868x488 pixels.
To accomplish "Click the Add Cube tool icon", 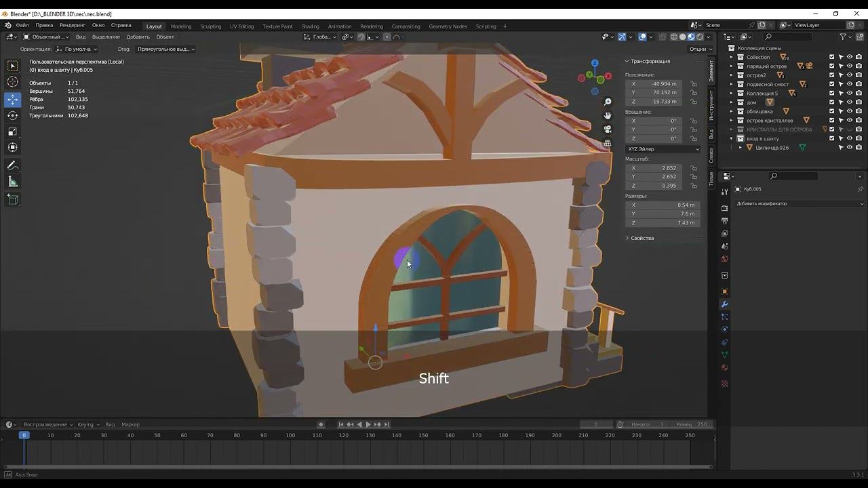I will (13, 199).
